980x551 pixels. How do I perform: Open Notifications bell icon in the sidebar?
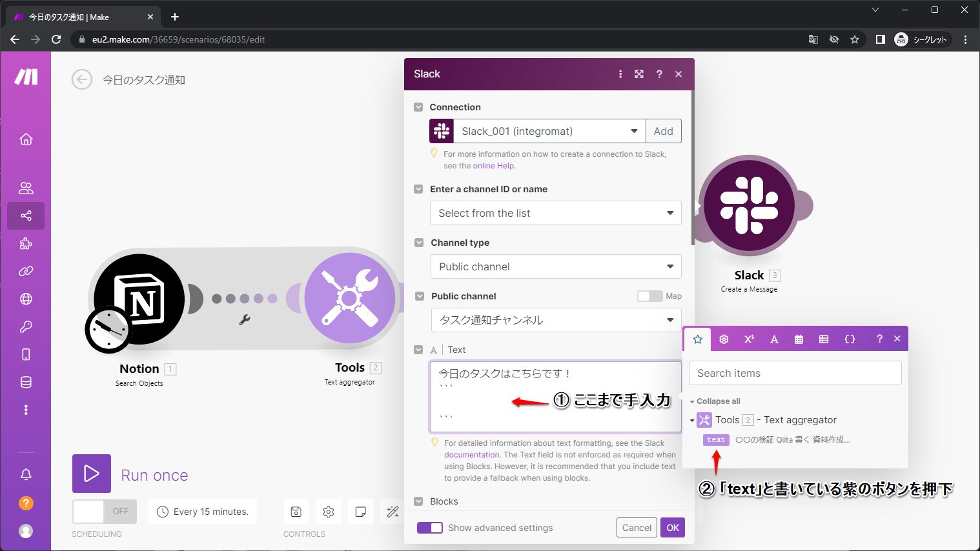point(26,474)
